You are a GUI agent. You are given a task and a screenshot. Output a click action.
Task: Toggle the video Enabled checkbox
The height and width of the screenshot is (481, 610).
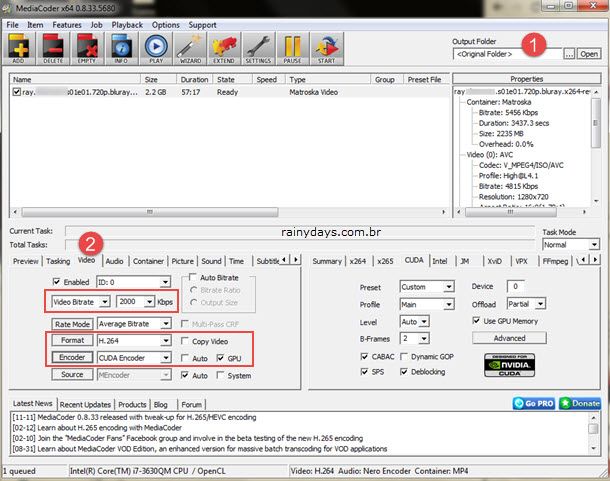tap(56, 281)
